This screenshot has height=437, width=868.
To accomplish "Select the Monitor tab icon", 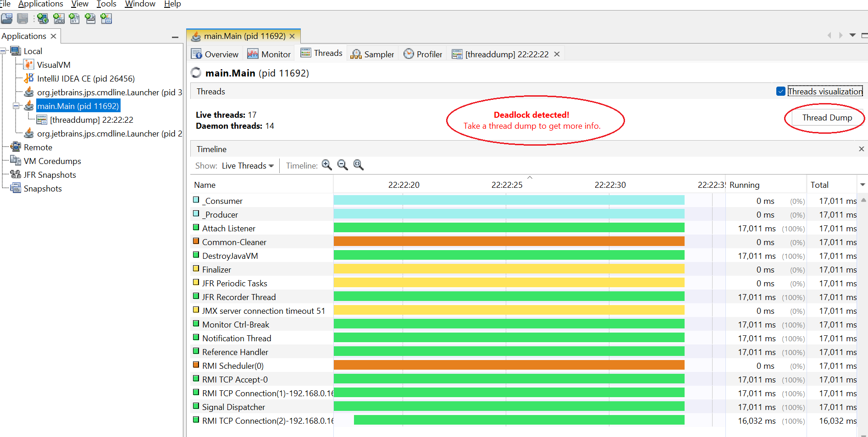I will click(252, 54).
